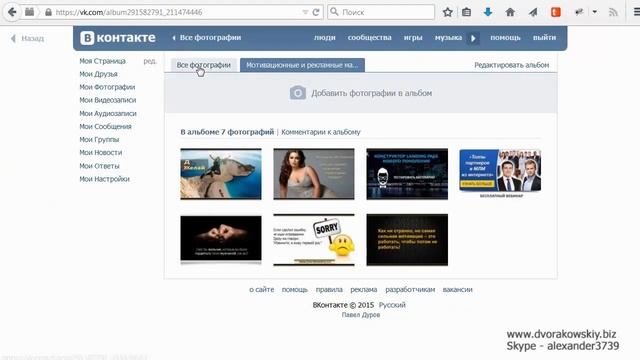
Task: Open the yellow motivation quote thumbnail
Action: tap(407, 240)
